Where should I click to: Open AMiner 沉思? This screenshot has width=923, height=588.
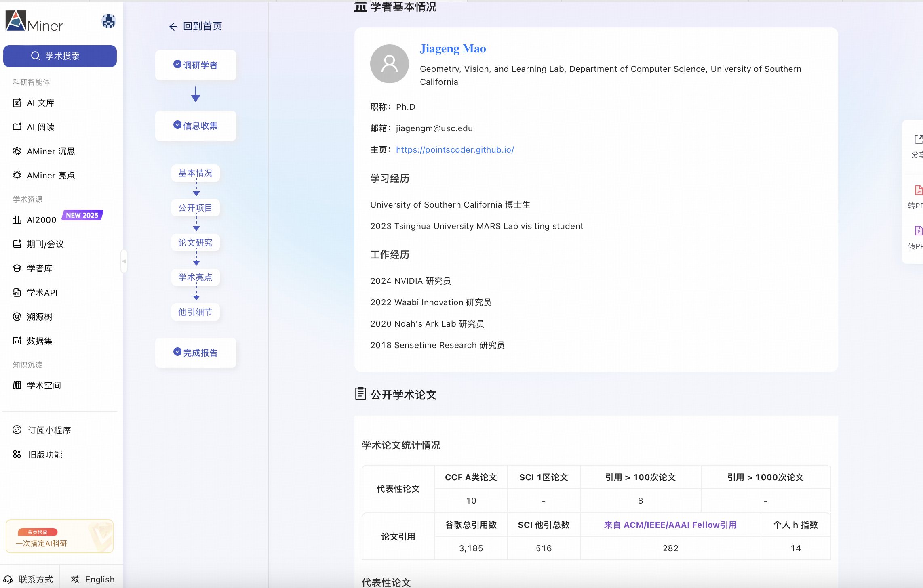[50, 151]
